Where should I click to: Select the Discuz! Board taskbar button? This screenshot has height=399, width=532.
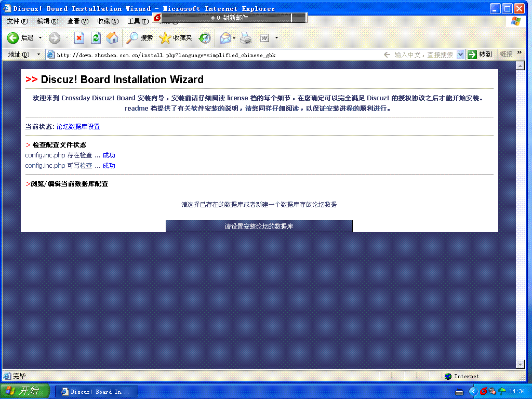[96, 392]
